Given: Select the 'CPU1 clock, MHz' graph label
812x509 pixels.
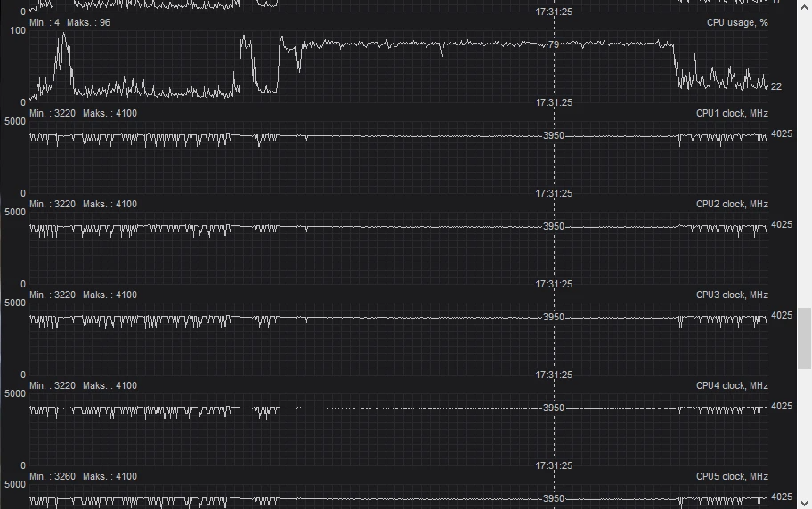Looking at the screenshot, I should (732, 113).
